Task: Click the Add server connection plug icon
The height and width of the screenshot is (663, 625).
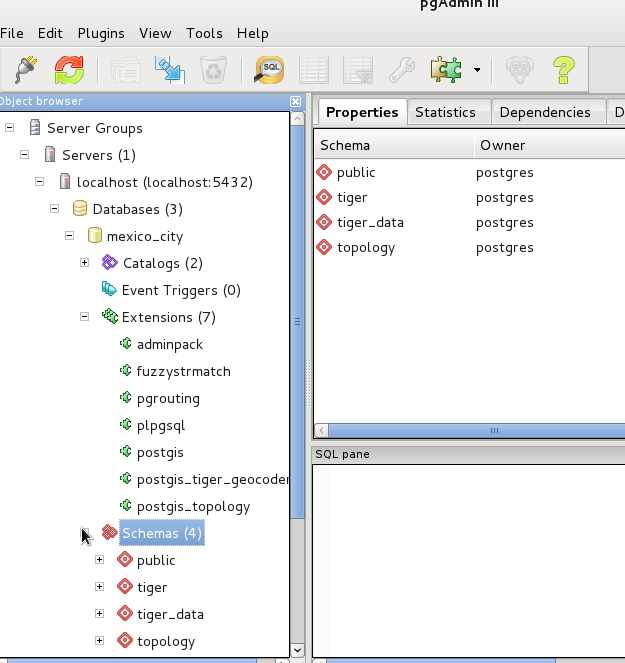Action: click(x=26, y=70)
